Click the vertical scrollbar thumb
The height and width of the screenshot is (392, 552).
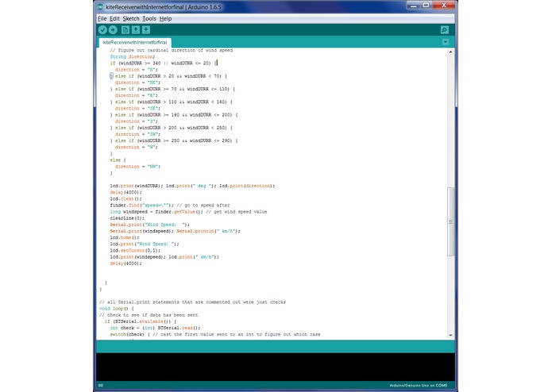[450, 222]
